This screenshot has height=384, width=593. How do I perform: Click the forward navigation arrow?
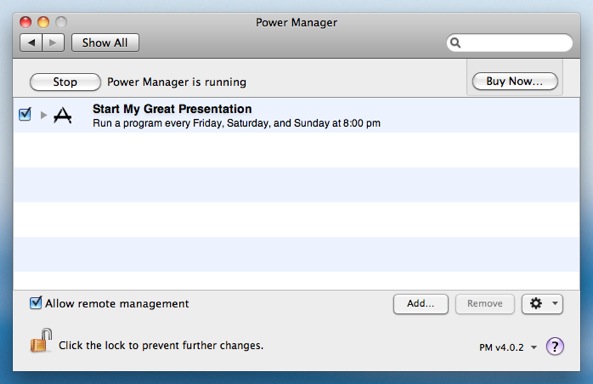click(53, 43)
